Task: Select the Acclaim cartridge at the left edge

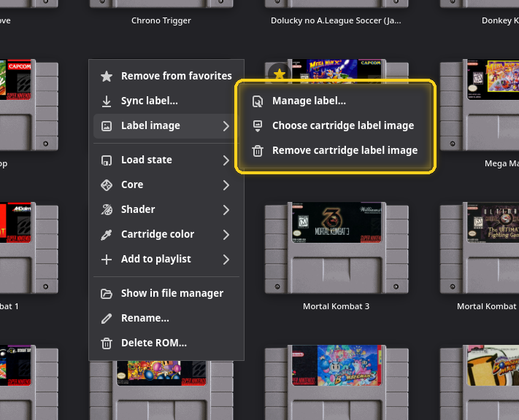Action: (x=29, y=247)
